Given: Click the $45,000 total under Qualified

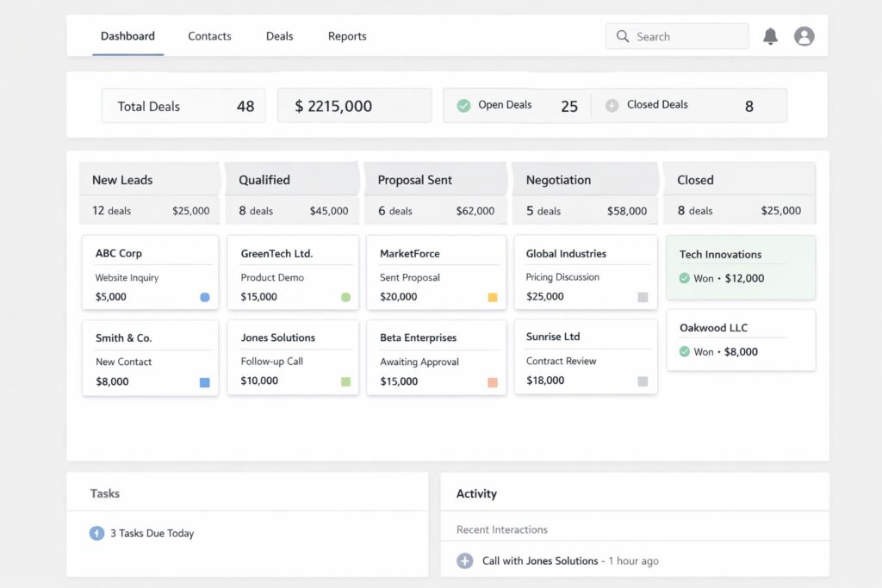Looking at the screenshot, I should pos(328,211).
